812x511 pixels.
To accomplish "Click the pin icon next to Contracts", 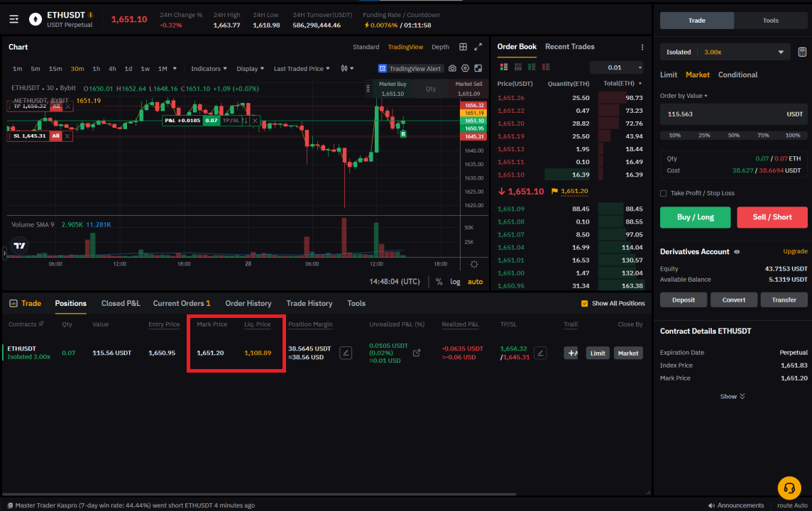I will click(41, 324).
